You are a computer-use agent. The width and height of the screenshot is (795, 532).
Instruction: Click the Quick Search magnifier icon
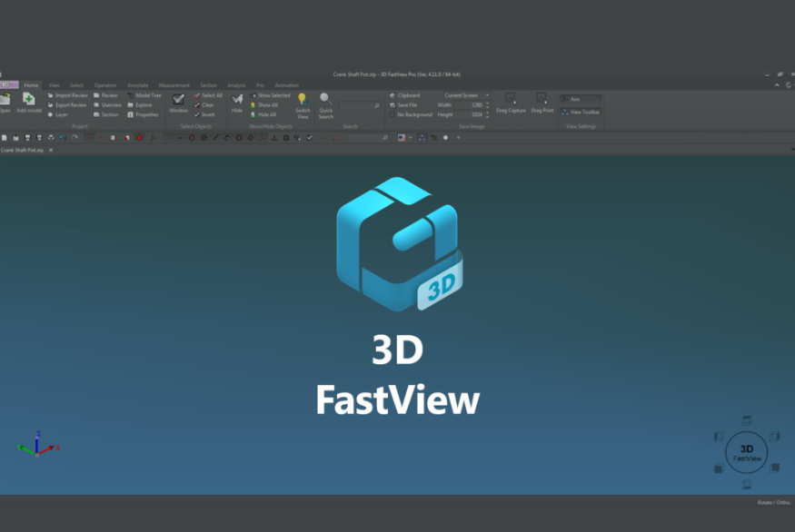(x=325, y=99)
